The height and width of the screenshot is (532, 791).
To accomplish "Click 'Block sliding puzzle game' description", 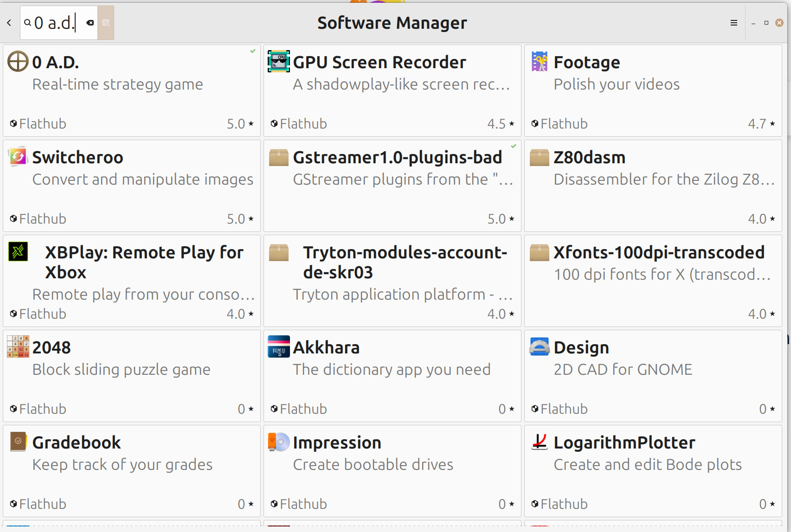I will tap(122, 370).
